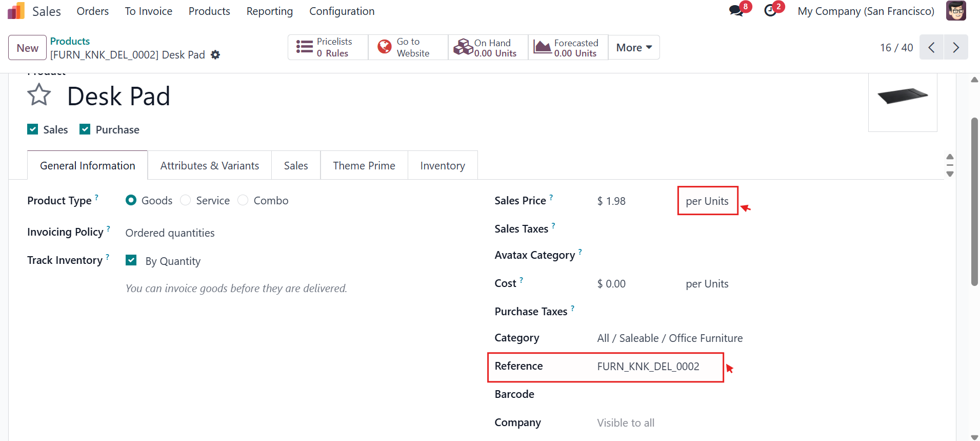980x441 pixels.
Task: Open the Orders menu
Action: (x=93, y=11)
